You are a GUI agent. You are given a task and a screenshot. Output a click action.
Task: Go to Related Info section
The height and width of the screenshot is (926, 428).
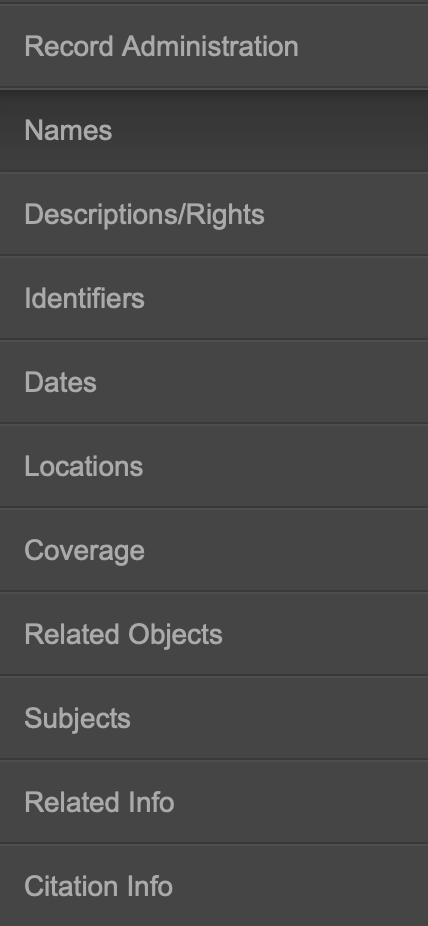point(214,801)
